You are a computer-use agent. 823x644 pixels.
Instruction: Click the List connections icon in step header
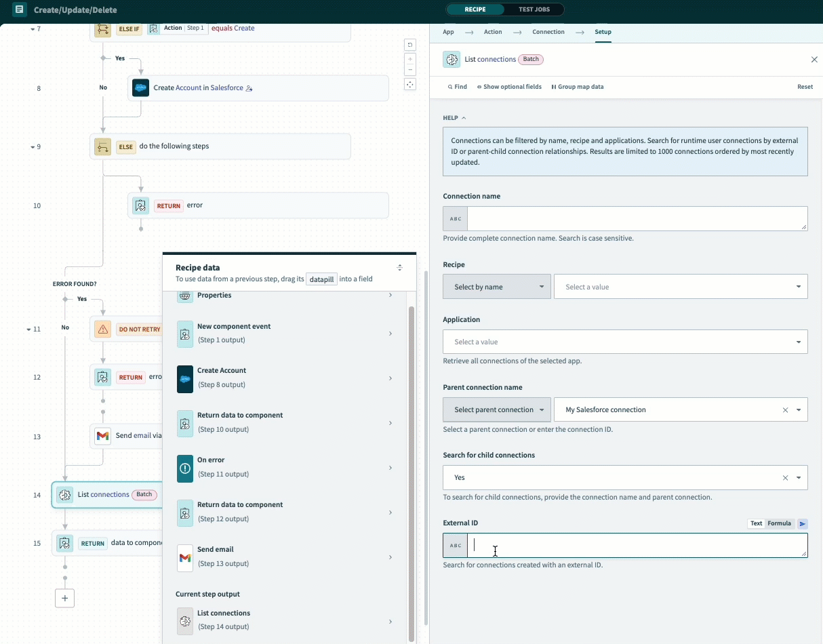click(451, 59)
